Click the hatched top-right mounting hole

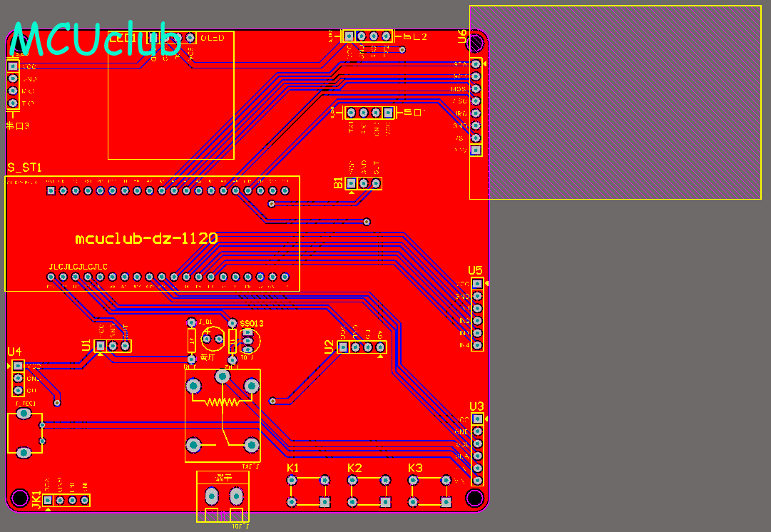tap(476, 43)
